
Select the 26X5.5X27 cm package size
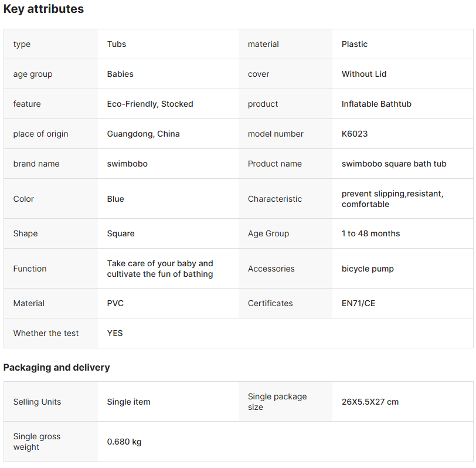[x=370, y=402]
